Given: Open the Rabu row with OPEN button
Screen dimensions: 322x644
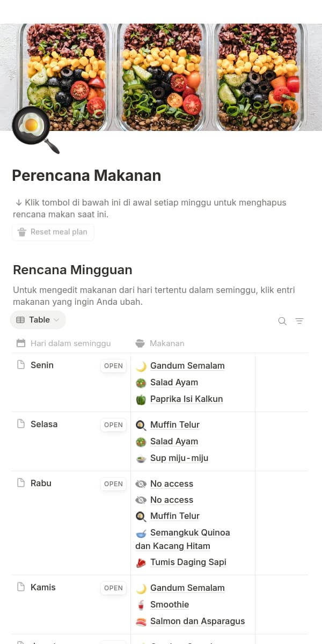Looking at the screenshot, I should point(113,484).
